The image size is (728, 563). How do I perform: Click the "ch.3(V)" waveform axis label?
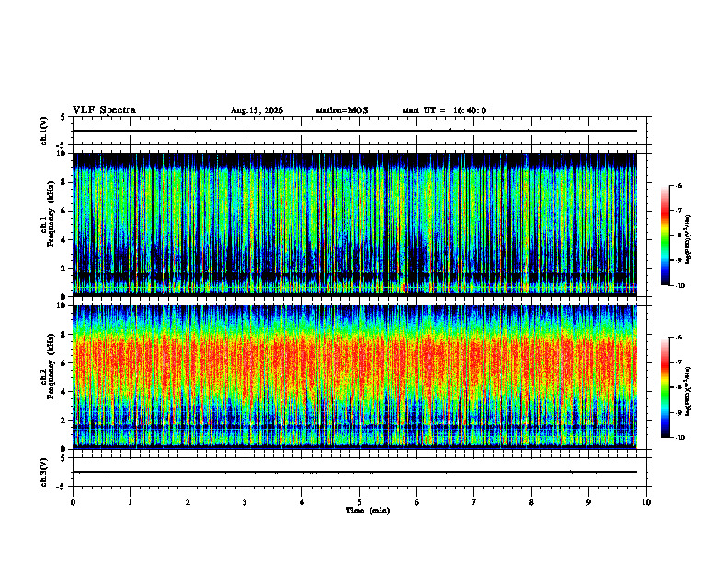[x=44, y=472]
